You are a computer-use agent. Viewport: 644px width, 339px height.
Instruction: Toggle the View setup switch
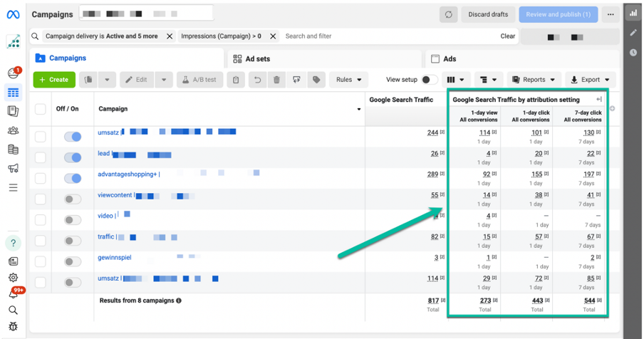click(x=429, y=80)
